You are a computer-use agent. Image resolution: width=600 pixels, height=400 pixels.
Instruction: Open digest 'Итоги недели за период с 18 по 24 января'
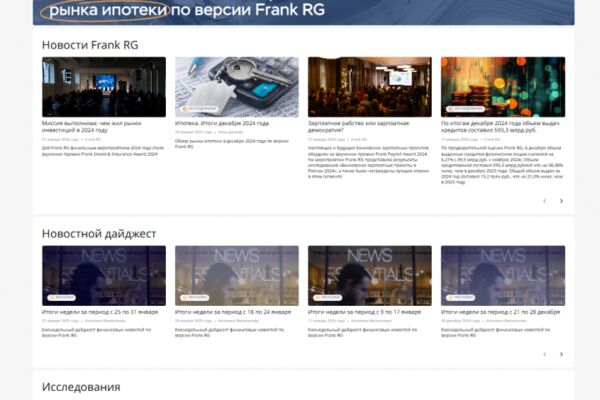point(233,312)
